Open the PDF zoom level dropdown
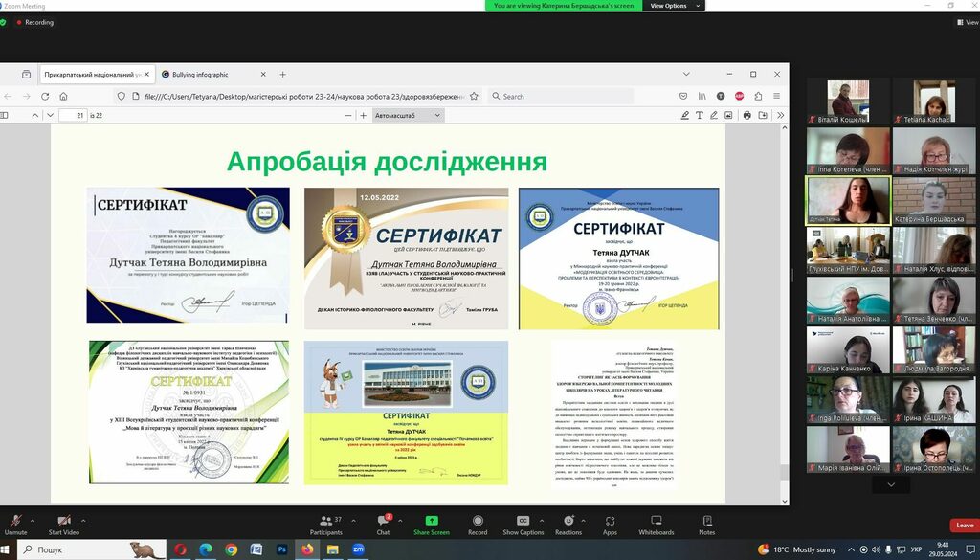Image resolution: width=980 pixels, height=560 pixels. pyautogui.click(x=408, y=115)
